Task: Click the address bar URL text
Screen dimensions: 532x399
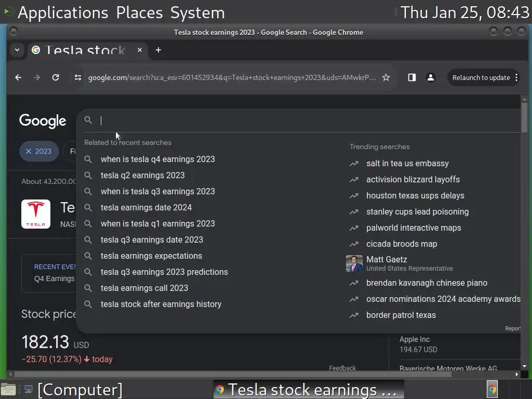Action: (x=232, y=78)
